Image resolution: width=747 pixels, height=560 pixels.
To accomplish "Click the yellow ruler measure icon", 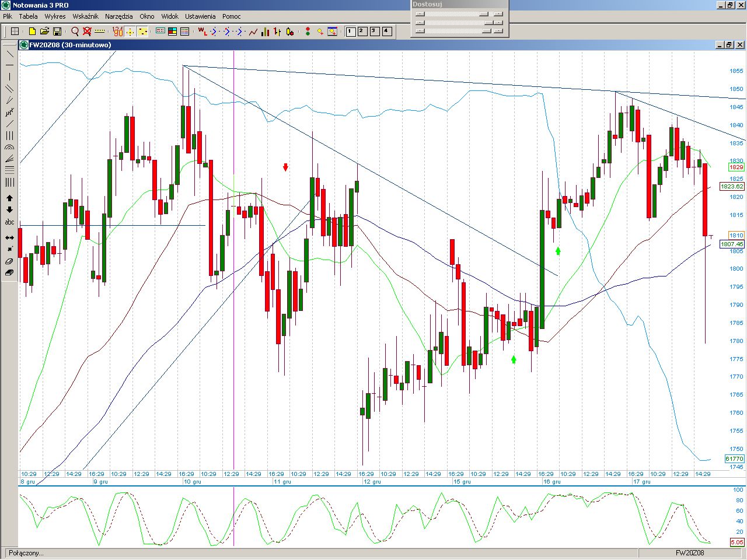I will point(100,32).
